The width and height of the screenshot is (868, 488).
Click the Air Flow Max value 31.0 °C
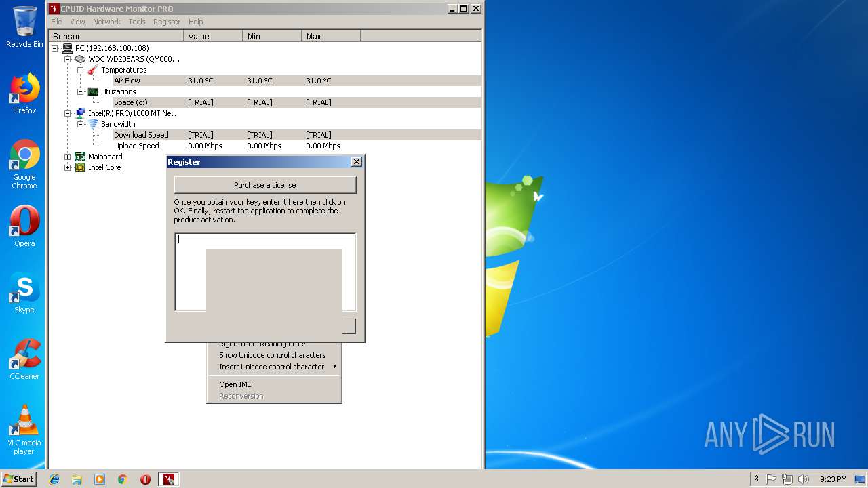point(319,81)
